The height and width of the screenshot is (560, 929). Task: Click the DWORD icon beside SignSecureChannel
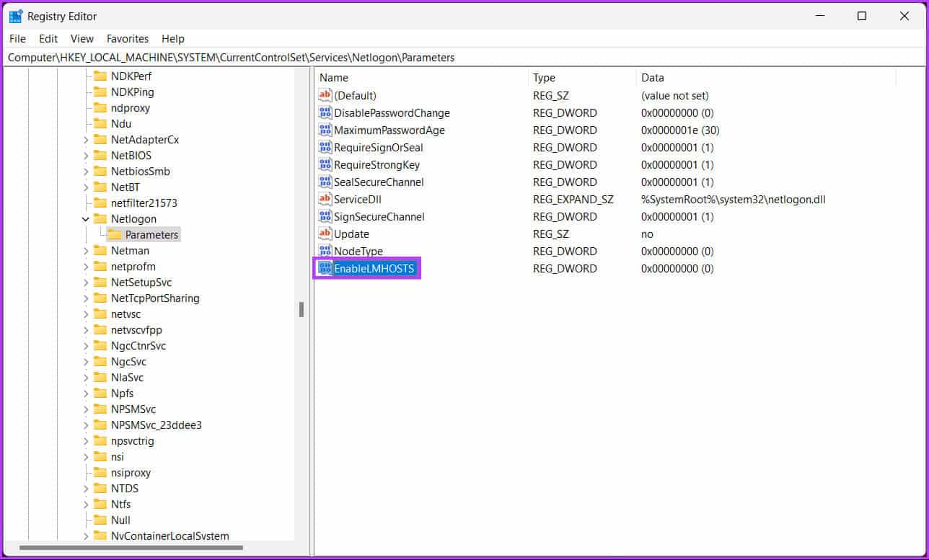pos(325,217)
